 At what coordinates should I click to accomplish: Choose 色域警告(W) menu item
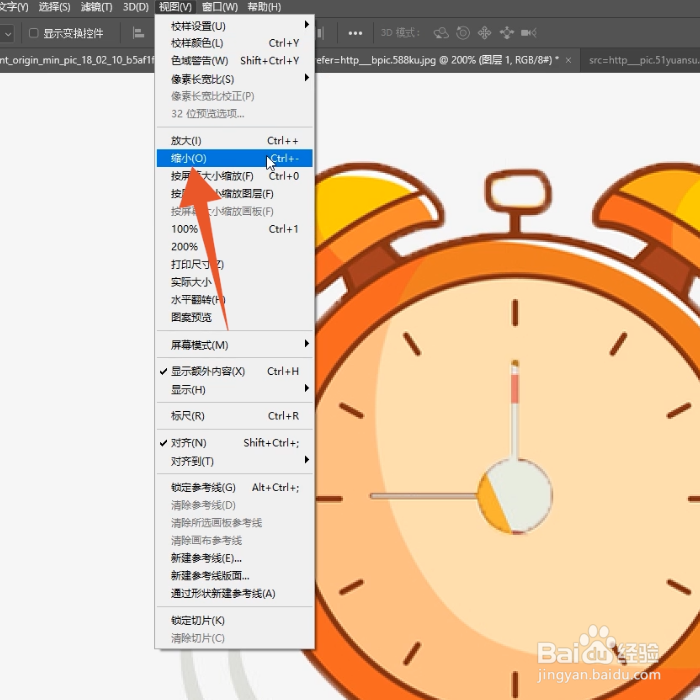234,61
